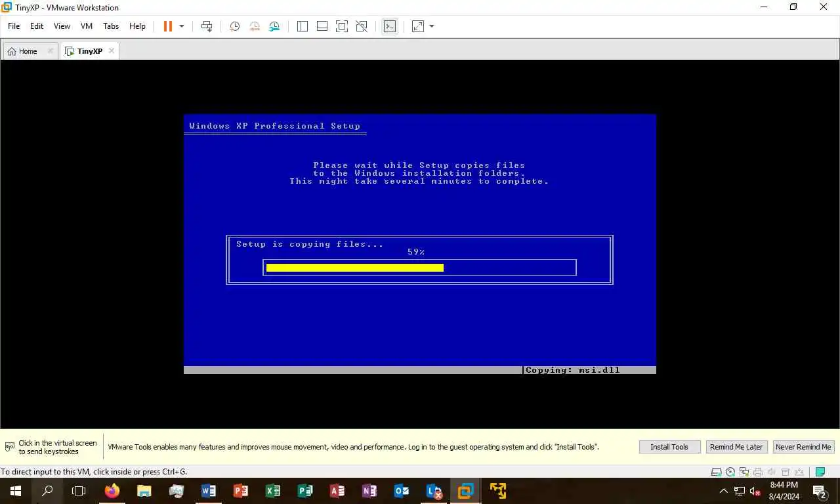The width and height of the screenshot is (840, 504).
Task: Show hidden system tray icons chevron
Action: [x=724, y=491]
